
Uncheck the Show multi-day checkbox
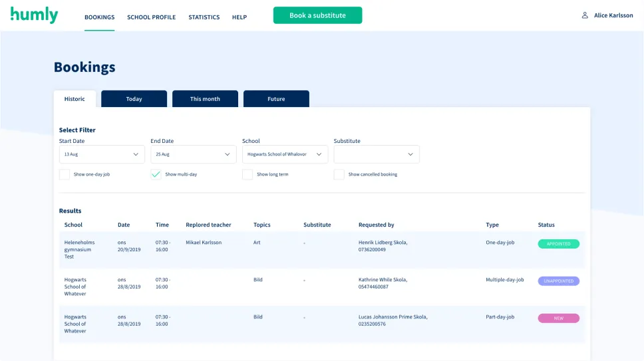click(x=156, y=175)
